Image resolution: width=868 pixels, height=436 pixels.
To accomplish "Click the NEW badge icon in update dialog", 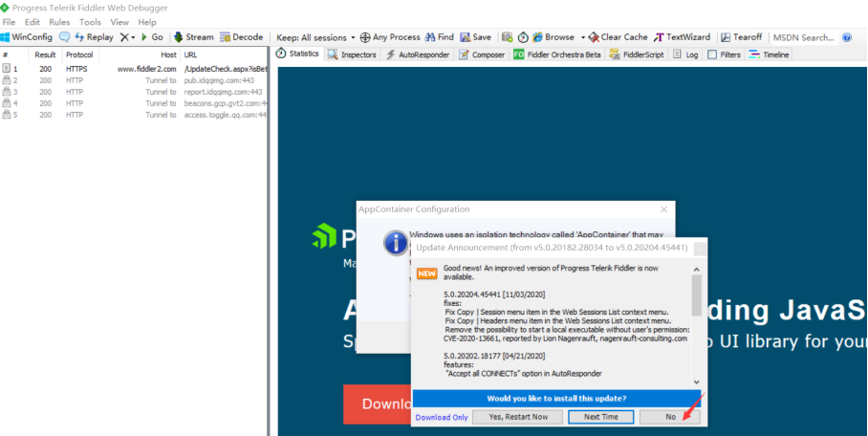I will tap(426, 273).
